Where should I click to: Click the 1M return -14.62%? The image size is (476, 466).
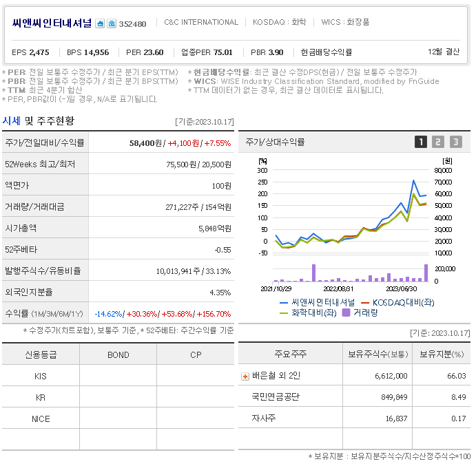click(x=108, y=314)
